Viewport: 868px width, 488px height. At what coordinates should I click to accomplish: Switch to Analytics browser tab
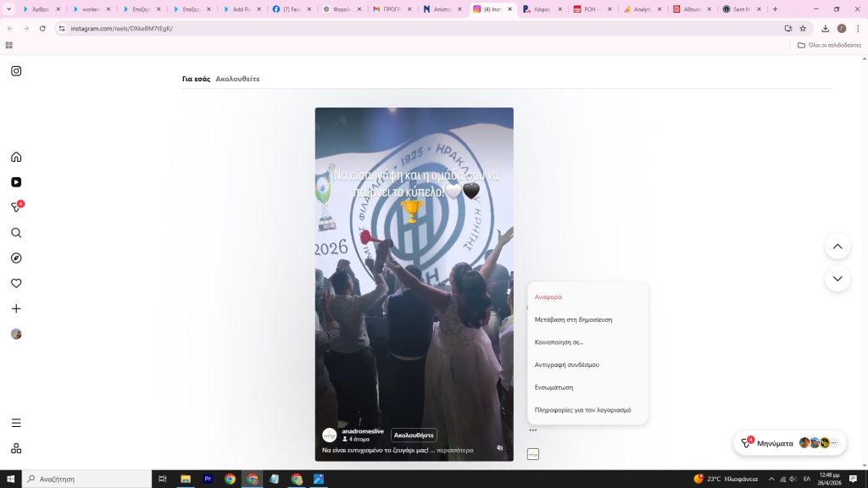tap(643, 9)
